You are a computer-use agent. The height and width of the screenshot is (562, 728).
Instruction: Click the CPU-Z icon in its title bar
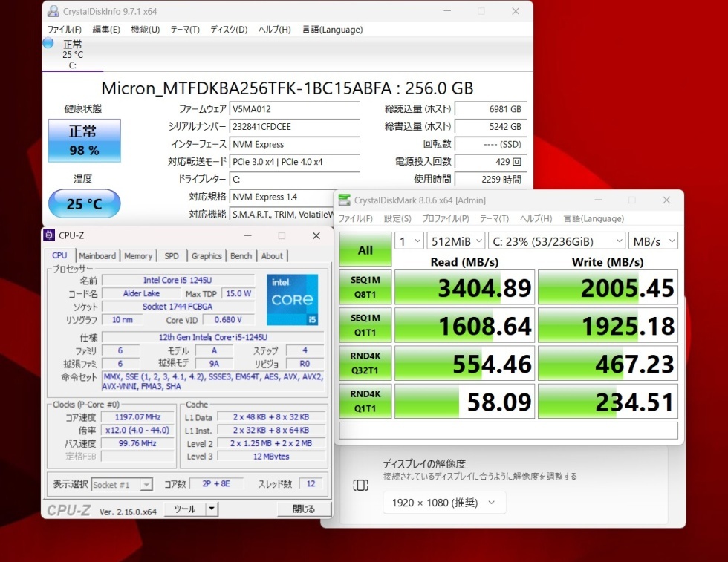49,235
